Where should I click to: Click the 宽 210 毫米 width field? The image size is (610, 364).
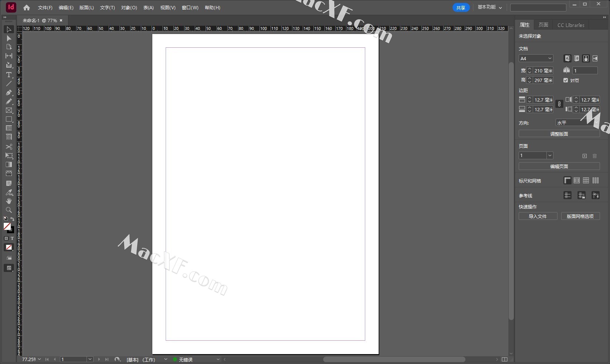click(x=543, y=70)
